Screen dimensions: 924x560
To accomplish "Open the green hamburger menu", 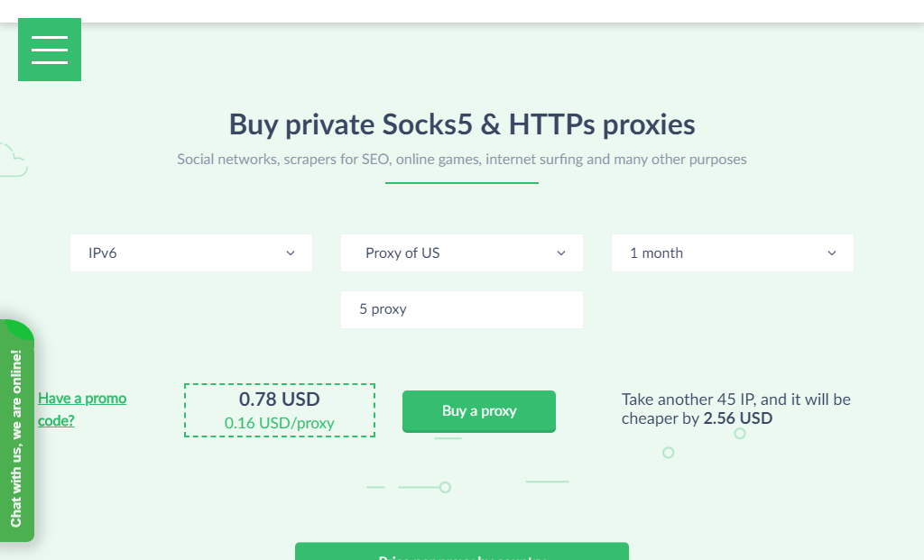I will click(50, 50).
